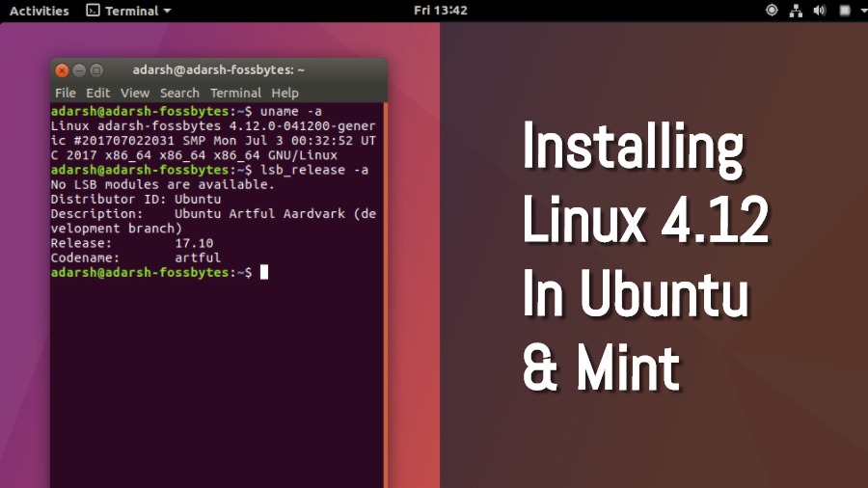Click the circular indicator icon in system tray
Viewport: 868px width, 488px height.
pyautogui.click(x=772, y=11)
